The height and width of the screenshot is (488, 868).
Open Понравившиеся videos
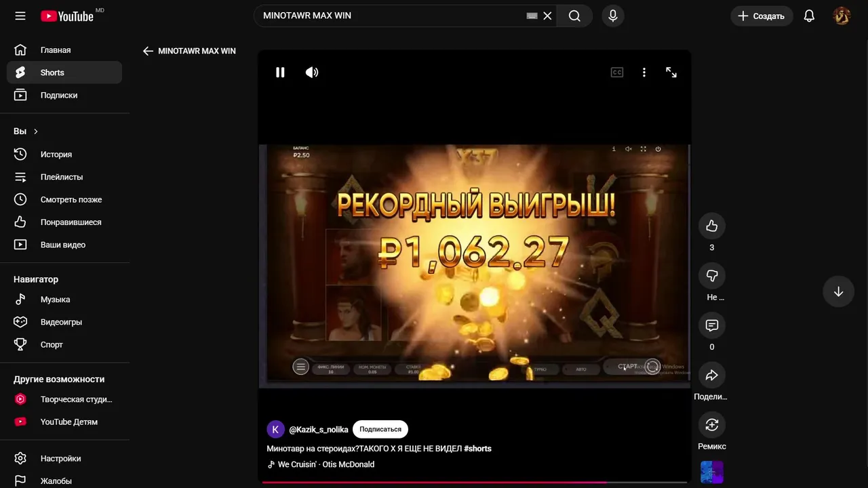[64, 222]
